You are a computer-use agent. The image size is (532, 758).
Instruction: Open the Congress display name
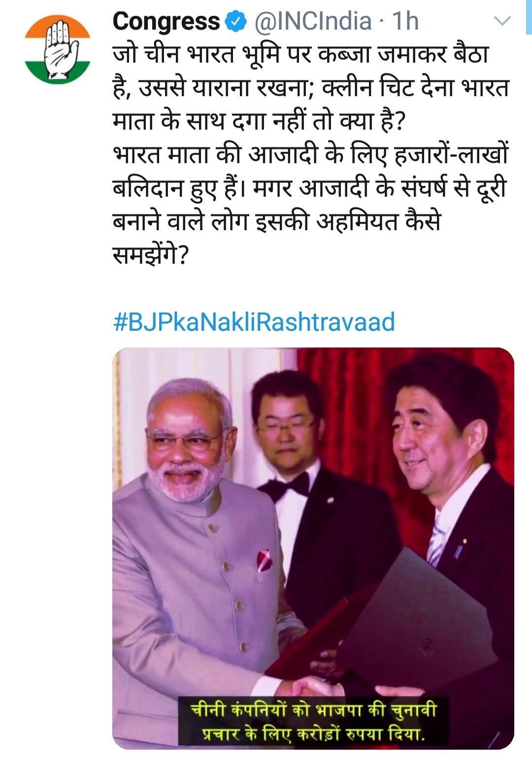[166, 21]
